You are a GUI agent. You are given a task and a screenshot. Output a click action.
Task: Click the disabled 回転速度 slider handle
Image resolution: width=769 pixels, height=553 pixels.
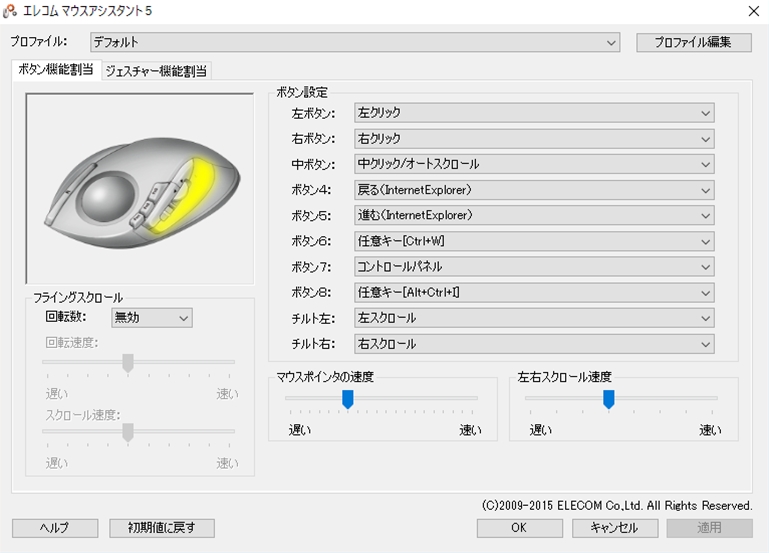point(128,363)
